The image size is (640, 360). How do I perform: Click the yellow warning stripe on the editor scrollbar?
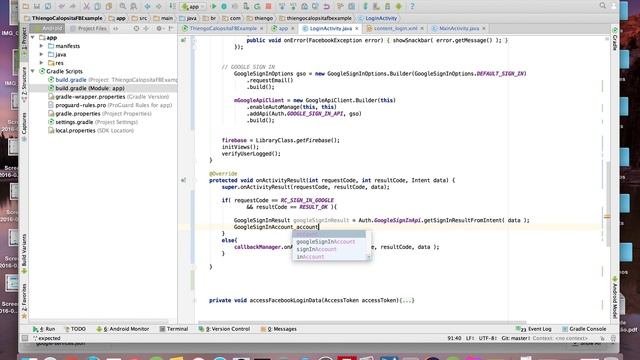point(607,216)
